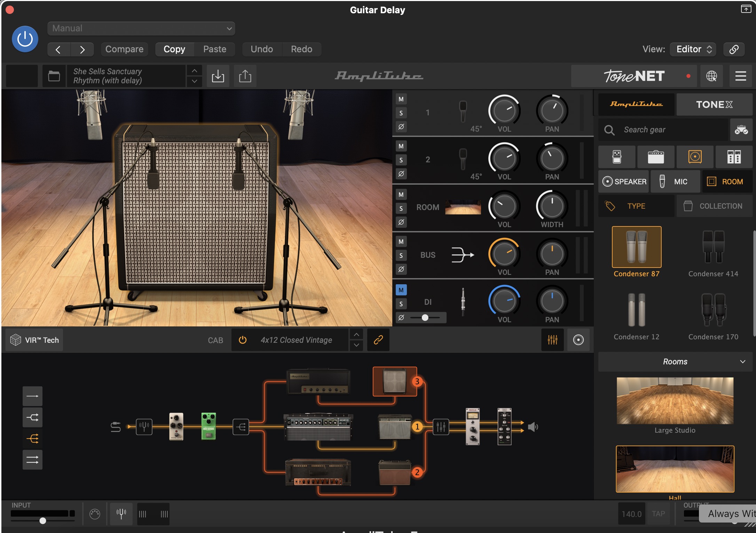Solo mic channel 1
Viewport: 756px width, 533px height.
(401, 113)
